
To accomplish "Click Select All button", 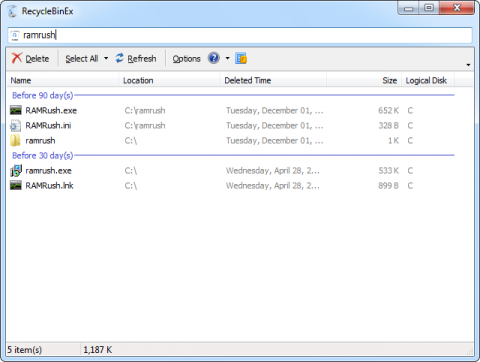I will (x=82, y=59).
